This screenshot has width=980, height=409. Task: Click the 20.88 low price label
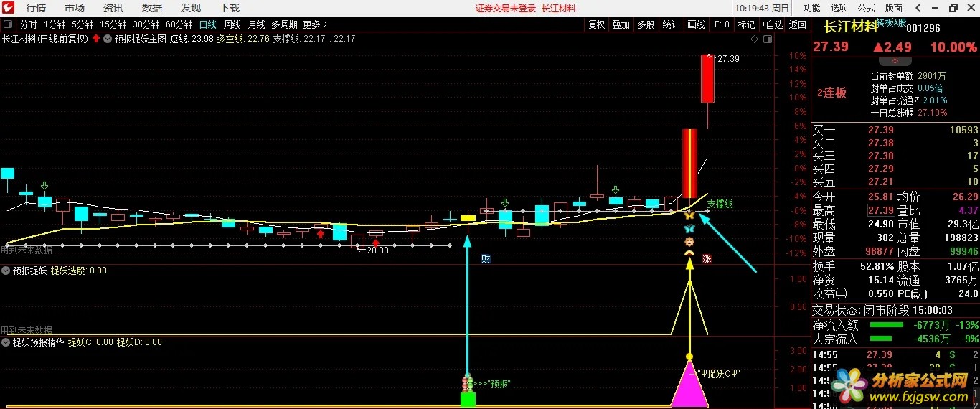(377, 250)
